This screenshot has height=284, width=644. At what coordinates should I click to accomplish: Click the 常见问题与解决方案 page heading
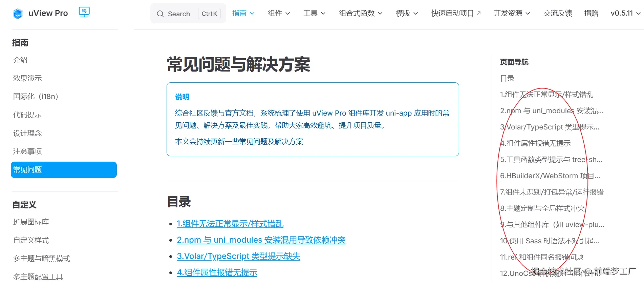[238, 64]
